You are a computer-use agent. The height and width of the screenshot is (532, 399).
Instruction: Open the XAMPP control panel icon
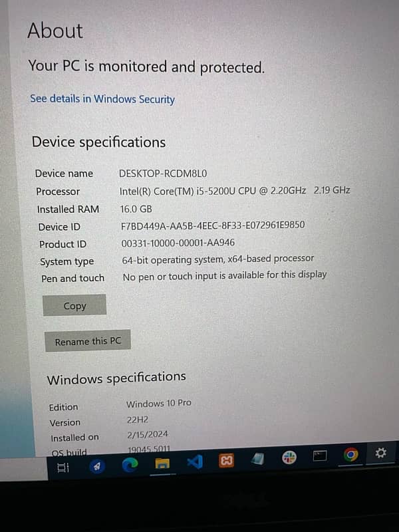point(226,461)
